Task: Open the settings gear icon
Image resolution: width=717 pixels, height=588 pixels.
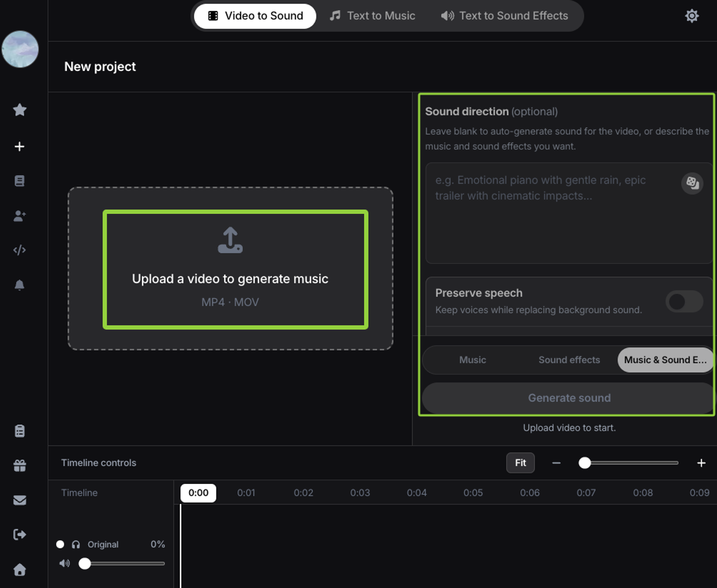Action: point(692,16)
